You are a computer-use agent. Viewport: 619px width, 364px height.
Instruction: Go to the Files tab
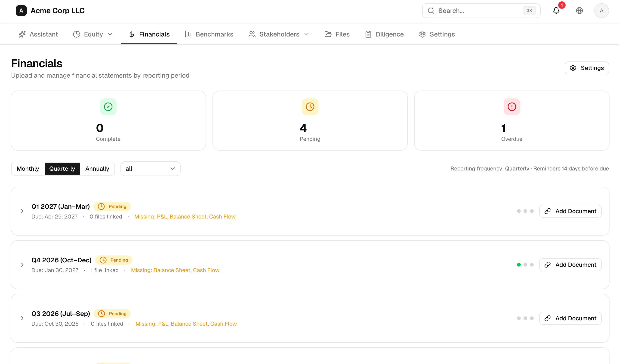tap(337, 34)
